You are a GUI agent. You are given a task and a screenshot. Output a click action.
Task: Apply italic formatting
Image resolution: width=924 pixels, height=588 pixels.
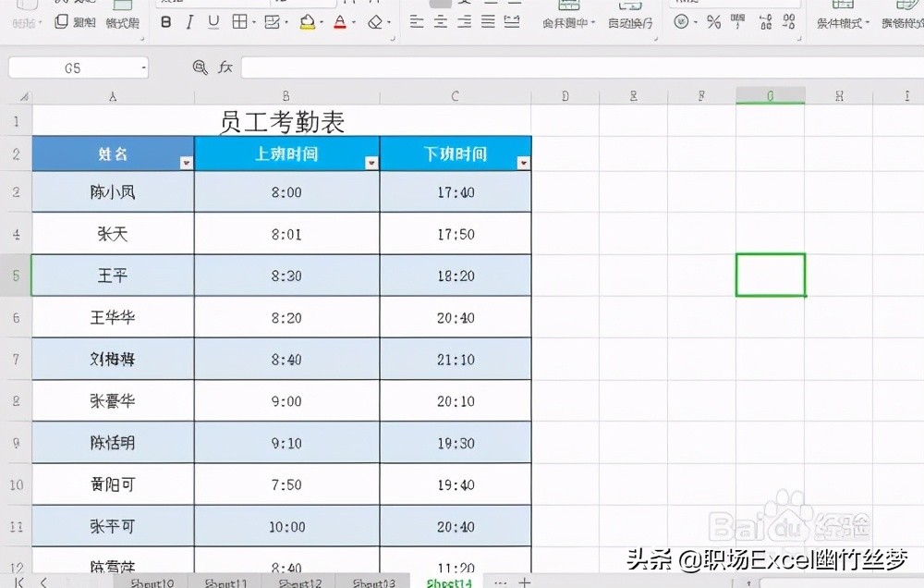tap(189, 22)
